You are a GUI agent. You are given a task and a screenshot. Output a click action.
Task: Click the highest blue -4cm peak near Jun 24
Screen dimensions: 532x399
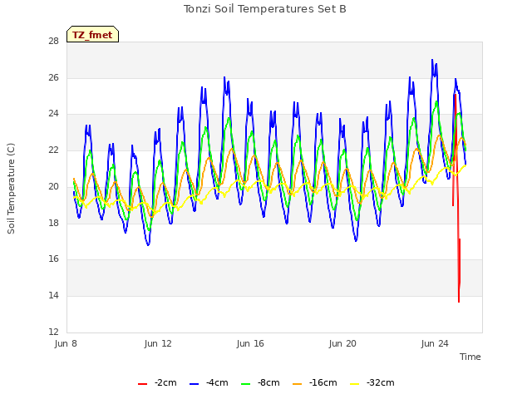tap(432, 61)
